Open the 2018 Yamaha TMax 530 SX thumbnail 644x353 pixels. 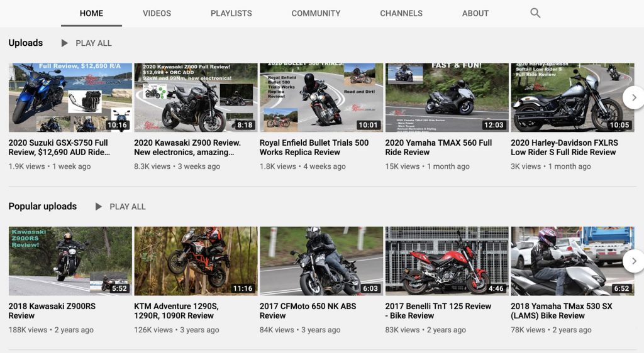(x=572, y=261)
